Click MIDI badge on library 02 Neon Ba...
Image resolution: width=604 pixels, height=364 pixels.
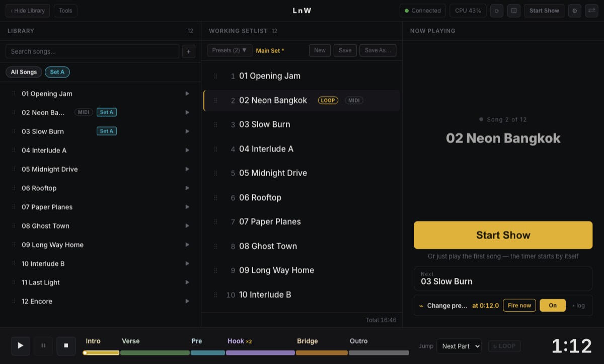coord(84,112)
